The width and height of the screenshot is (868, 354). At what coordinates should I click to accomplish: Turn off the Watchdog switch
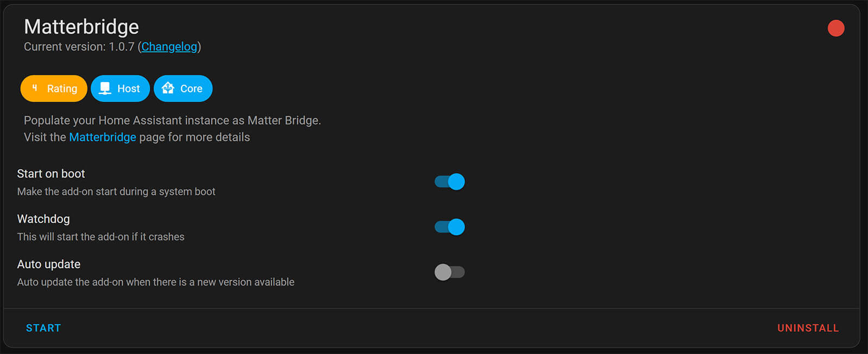(x=449, y=226)
